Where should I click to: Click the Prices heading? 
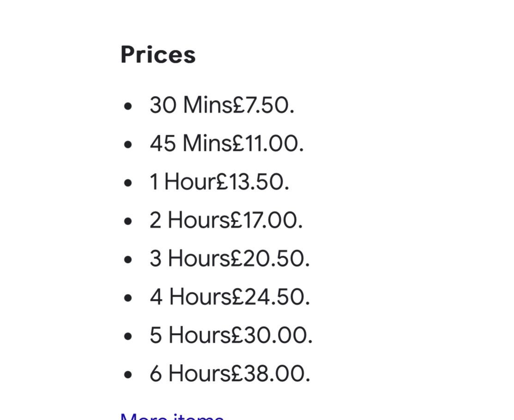158,55
